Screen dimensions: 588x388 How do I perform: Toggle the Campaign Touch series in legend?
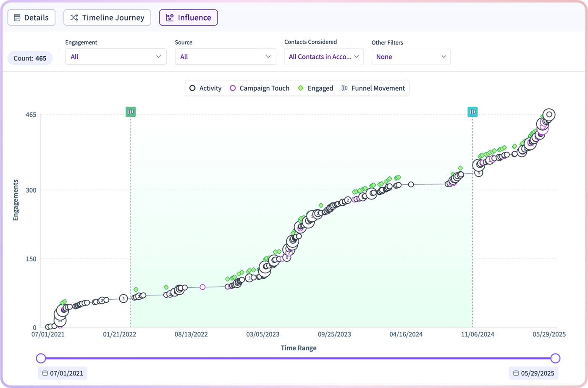[x=260, y=88]
